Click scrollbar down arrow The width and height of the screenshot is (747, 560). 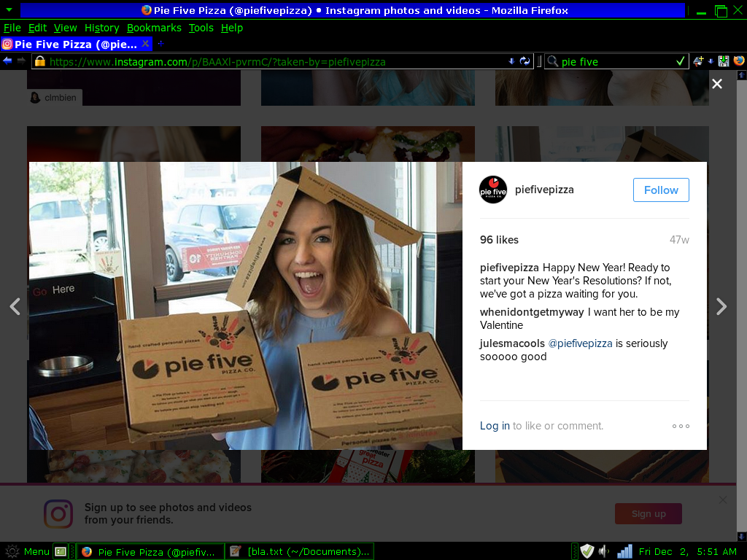(x=741, y=537)
